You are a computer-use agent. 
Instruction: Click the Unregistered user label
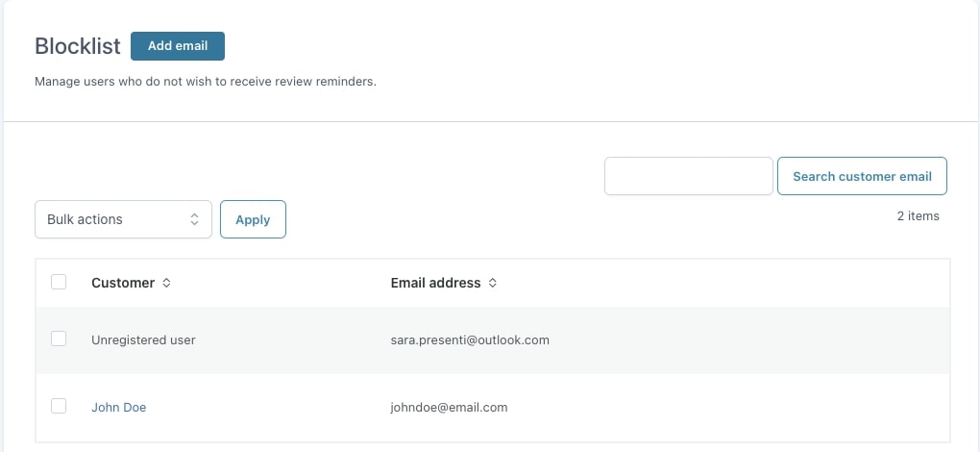coord(143,340)
